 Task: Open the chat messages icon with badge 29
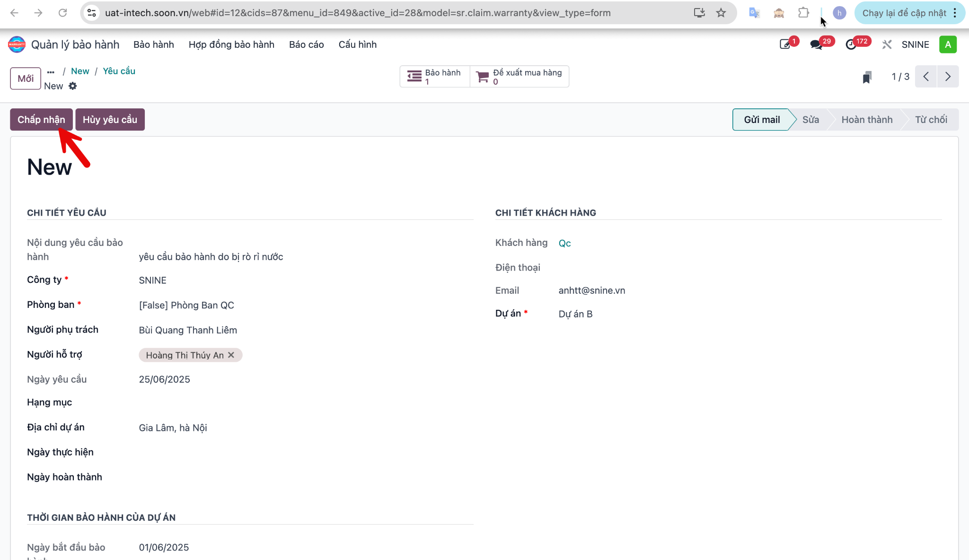click(x=817, y=44)
